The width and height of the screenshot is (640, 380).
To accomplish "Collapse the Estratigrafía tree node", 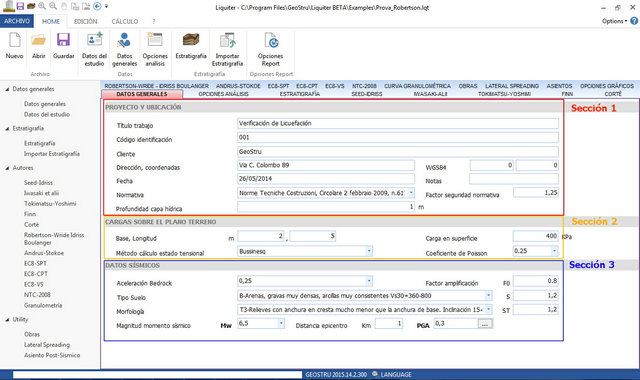I will pos(7,129).
